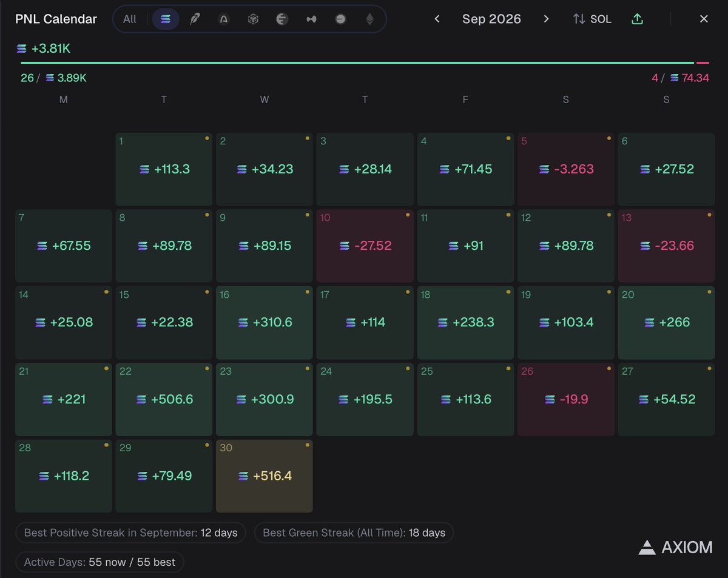Click the +3.81K total PNL value

pyautogui.click(x=44, y=49)
